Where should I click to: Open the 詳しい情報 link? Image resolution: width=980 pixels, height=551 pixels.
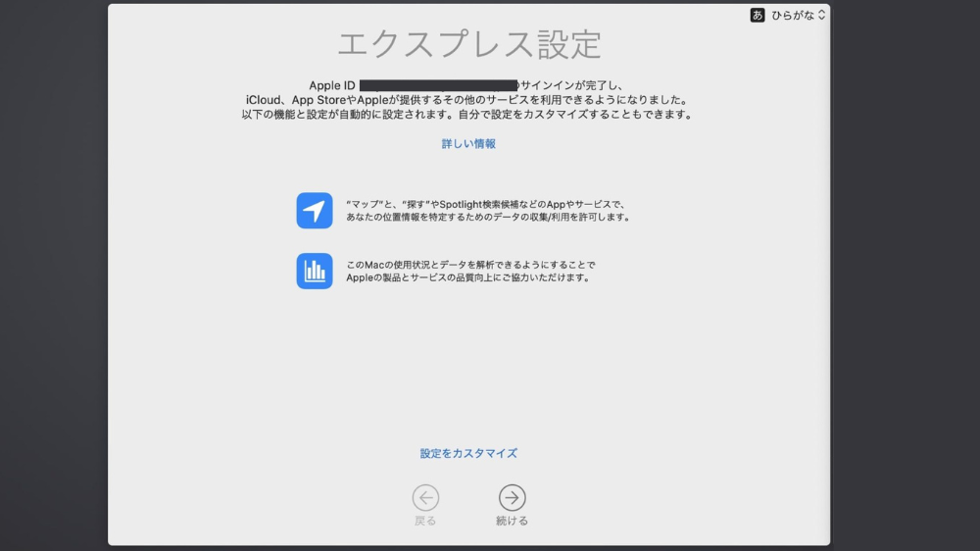pyautogui.click(x=468, y=144)
